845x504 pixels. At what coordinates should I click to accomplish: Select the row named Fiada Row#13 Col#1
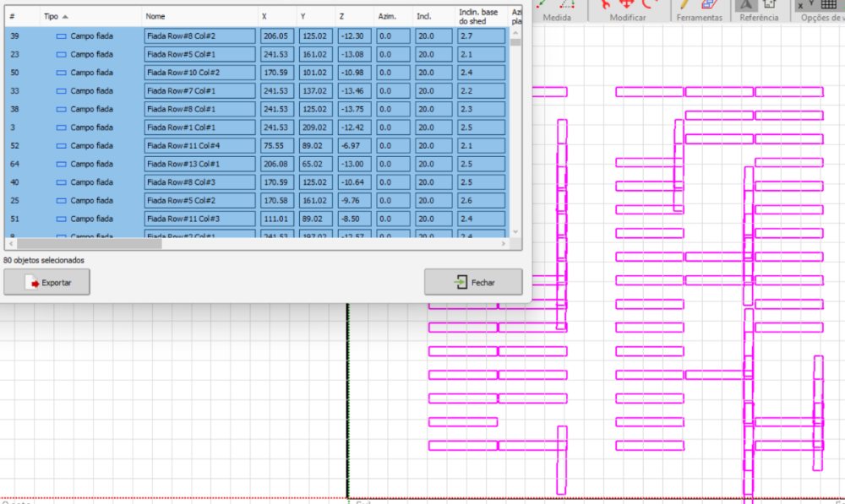[199, 164]
